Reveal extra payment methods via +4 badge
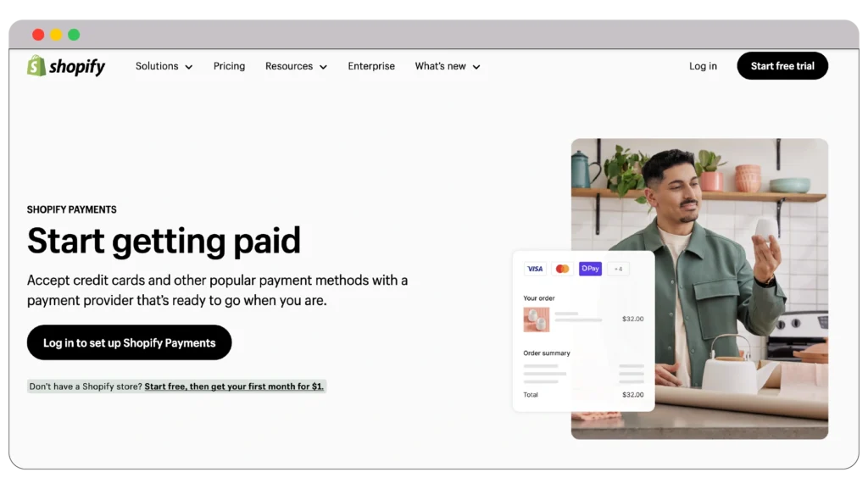Image resolution: width=868 pixels, height=489 pixels. pos(618,268)
